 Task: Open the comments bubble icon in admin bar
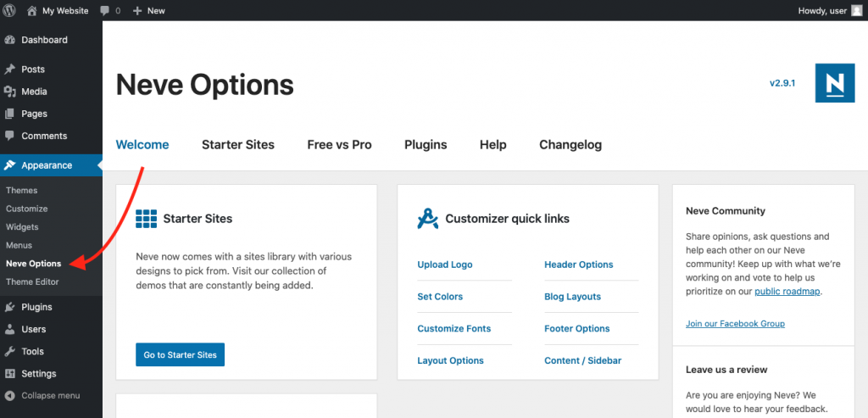pyautogui.click(x=104, y=10)
